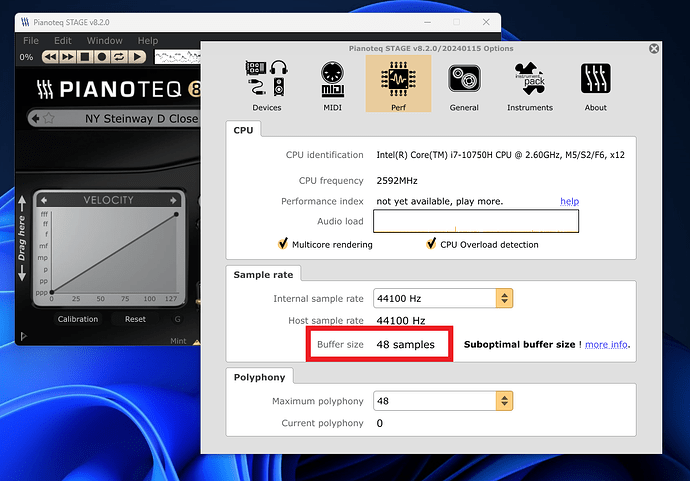Open the Maximum polyphony dropdown
The image size is (690, 481).
pyautogui.click(x=443, y=401)
